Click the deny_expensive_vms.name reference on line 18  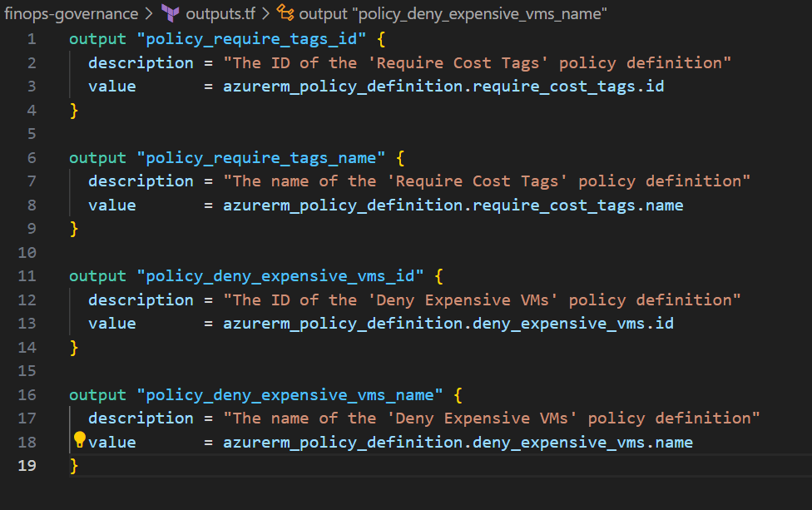point(582,442)
